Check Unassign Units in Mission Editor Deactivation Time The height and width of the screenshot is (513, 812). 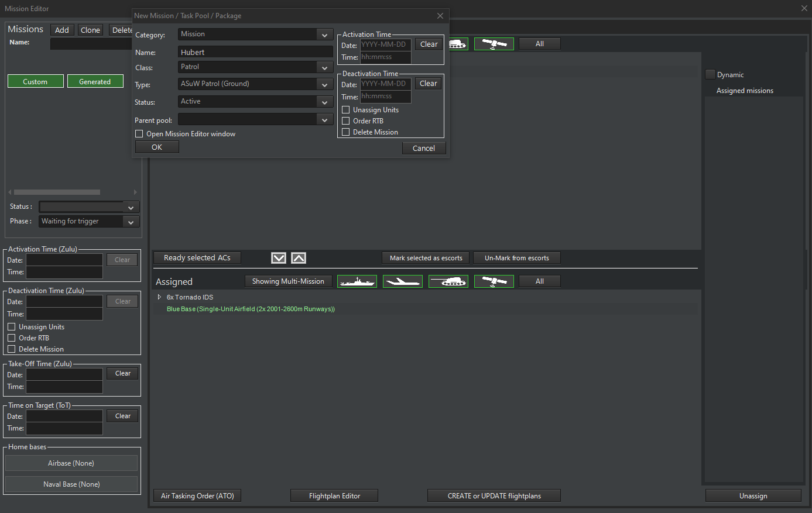12,327
